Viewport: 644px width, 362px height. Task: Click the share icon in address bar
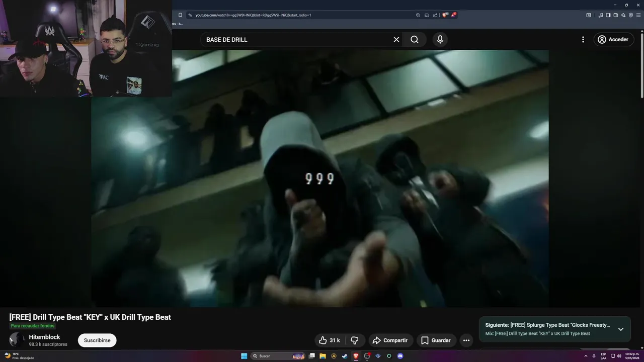point(435,15)
